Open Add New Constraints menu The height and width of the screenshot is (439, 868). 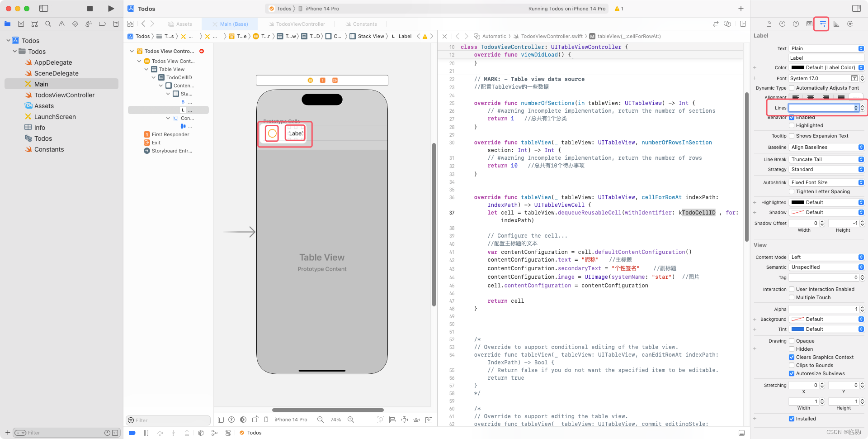pos(404,420)
